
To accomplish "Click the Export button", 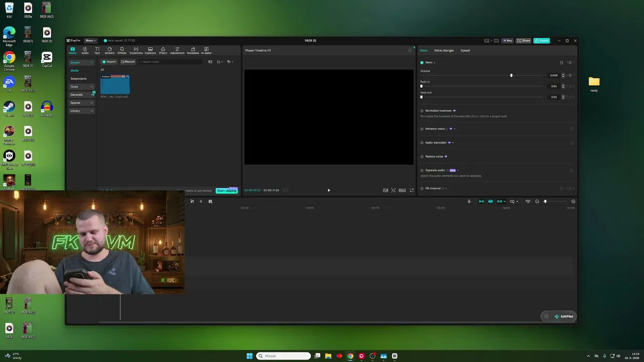I will [541, 41].
